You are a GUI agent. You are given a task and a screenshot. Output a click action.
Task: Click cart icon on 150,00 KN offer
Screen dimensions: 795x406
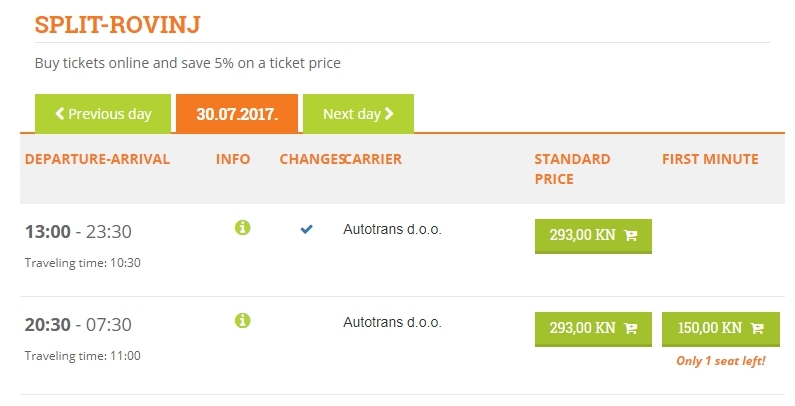(757, 328)
